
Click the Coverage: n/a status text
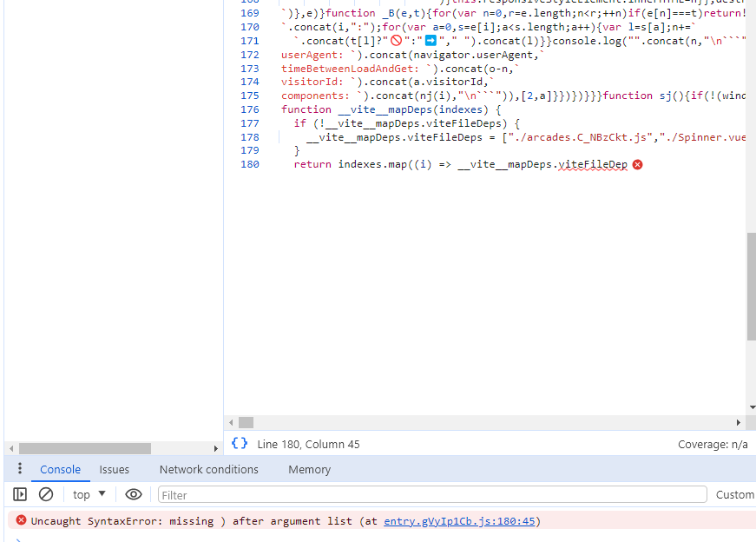[713, 445]
